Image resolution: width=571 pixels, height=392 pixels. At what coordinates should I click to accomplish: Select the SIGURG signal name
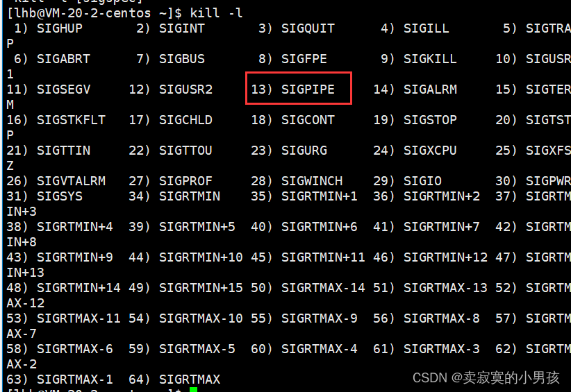(x=304, y=151)
